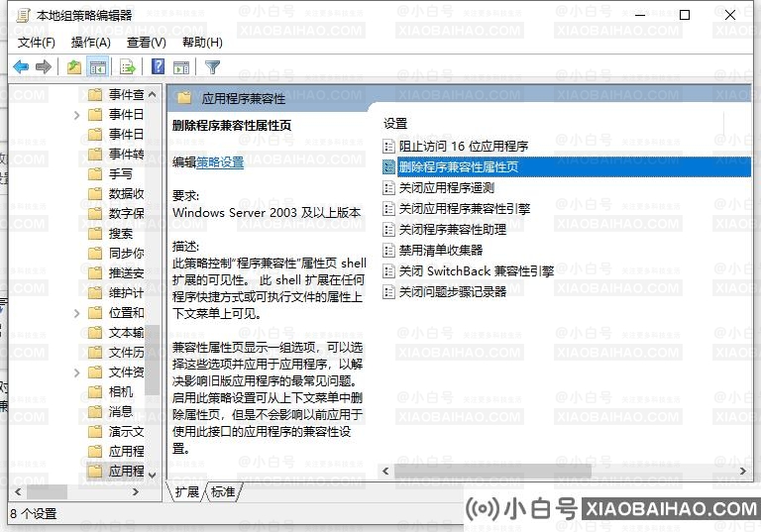Screen dimensions: 761x532
Task: Select the 事件查 tree folder
Action: (x=126, y=95)
